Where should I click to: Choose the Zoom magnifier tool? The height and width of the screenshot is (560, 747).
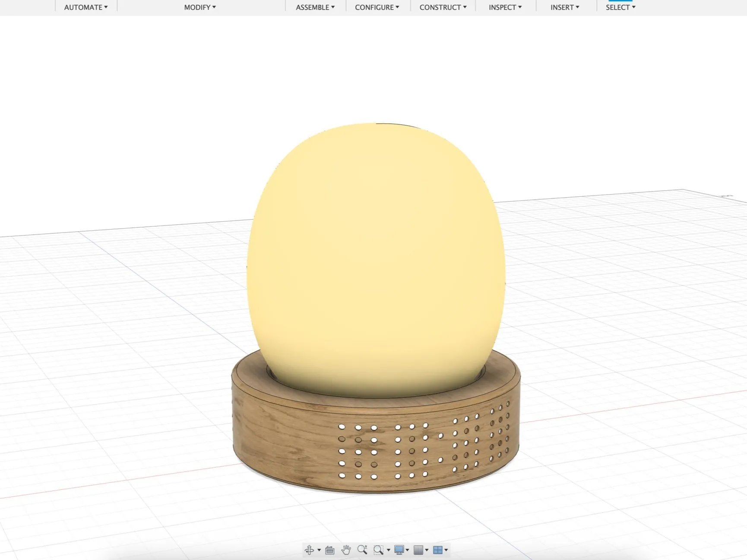(362, 550)
